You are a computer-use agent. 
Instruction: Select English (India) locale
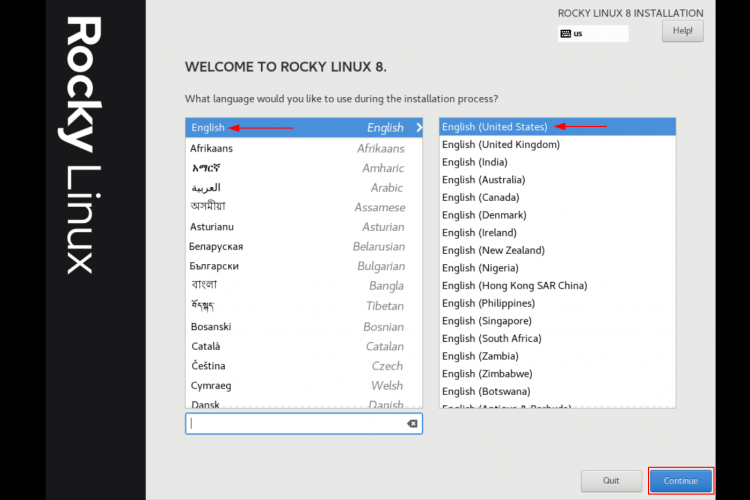pos(557,162)
